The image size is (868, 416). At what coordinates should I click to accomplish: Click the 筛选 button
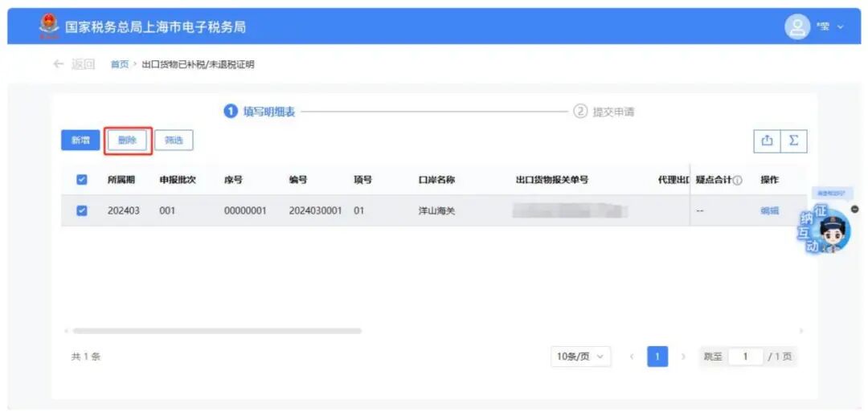tap(174, 141)
